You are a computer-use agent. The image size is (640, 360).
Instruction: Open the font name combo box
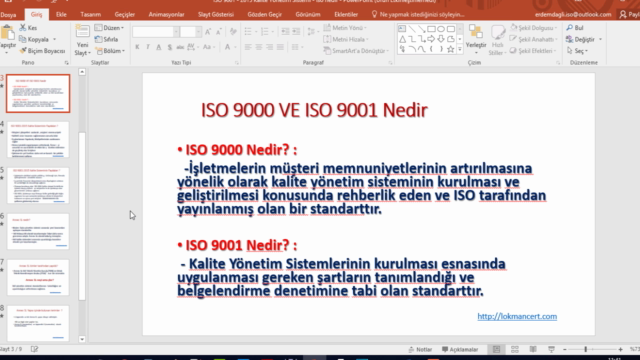pyautogui.click(x=156, y=31)
